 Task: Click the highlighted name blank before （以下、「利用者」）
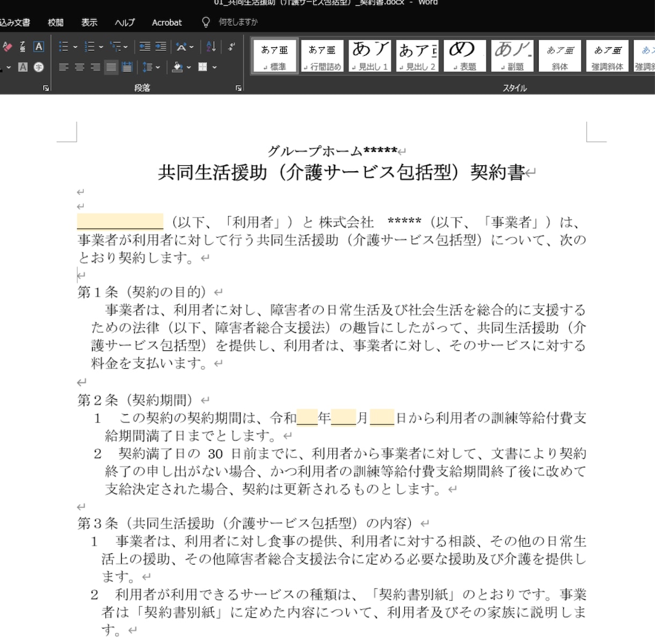pyautogui.click(x=120, y=221)
